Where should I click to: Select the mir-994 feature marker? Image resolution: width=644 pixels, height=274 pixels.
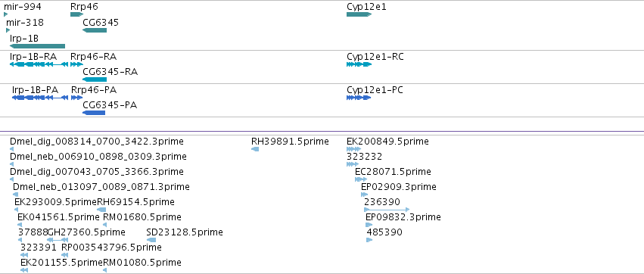click(x=6, y=14)
